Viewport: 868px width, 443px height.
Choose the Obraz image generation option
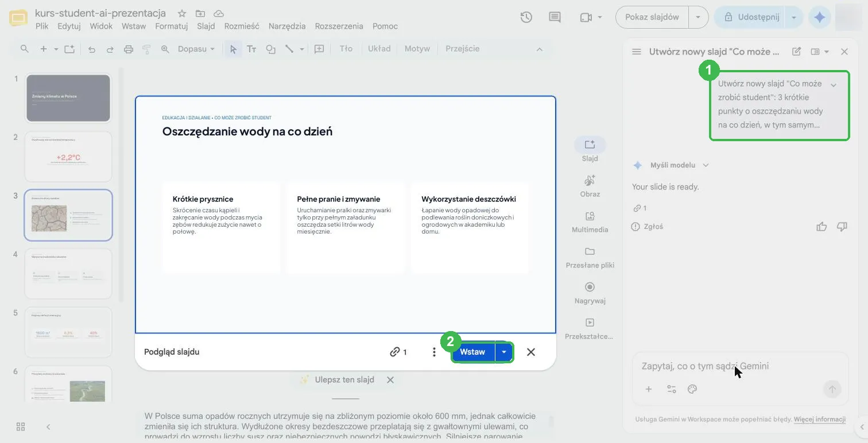coord(590,186)
